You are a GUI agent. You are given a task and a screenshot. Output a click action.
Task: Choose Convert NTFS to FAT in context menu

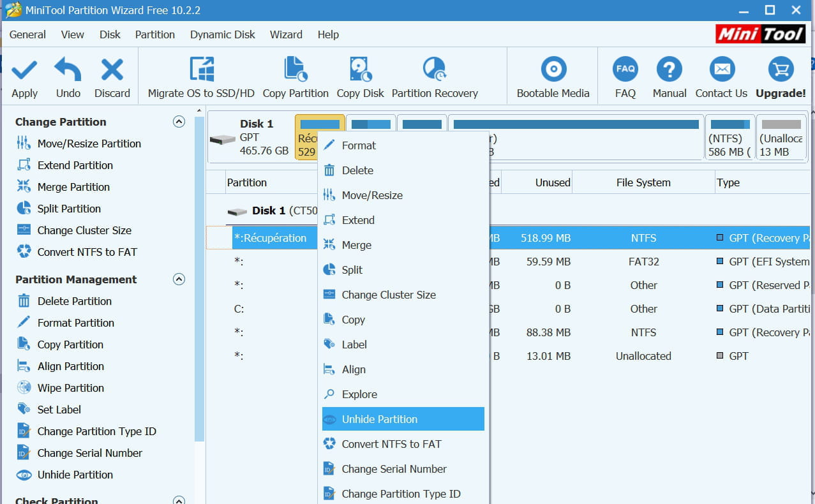403,444
